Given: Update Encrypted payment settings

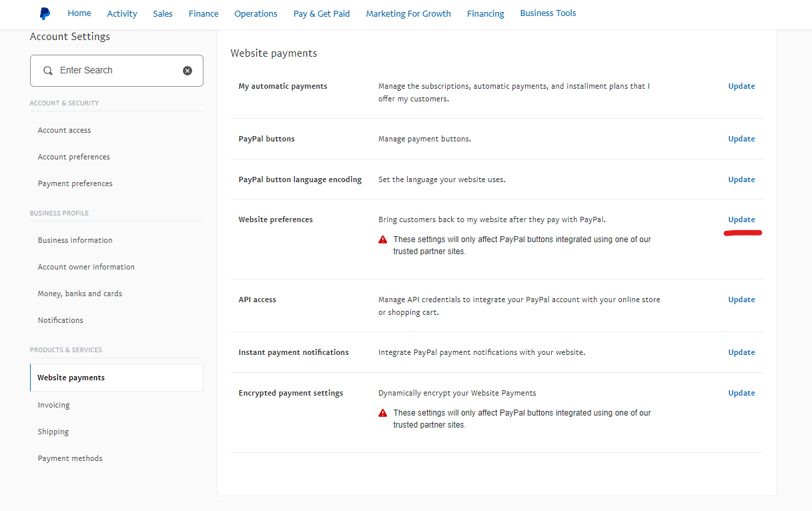Looking at the screenshot, I should click(741, 393).
